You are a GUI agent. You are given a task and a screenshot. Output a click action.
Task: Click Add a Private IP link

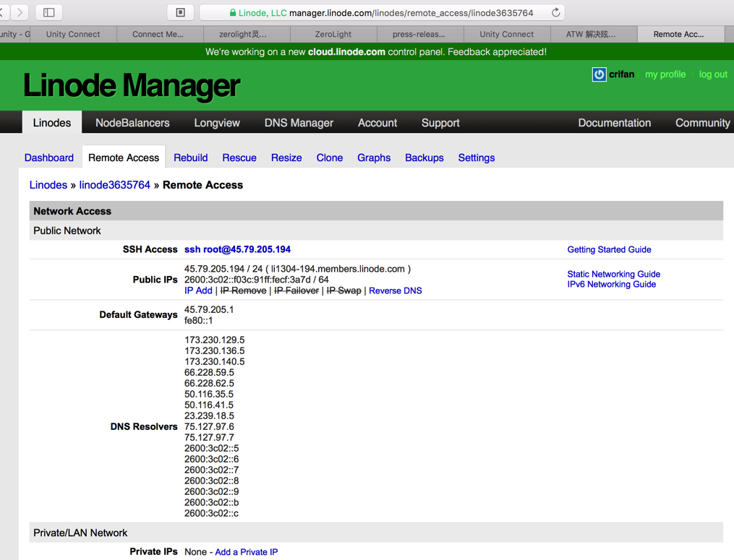click(x=246, y=552)
